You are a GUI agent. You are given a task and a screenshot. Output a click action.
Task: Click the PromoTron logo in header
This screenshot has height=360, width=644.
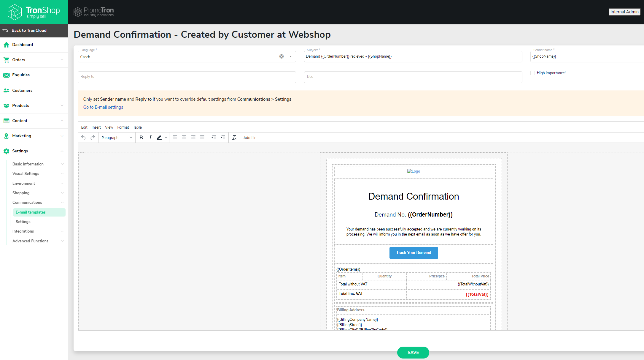coord(93,12)
